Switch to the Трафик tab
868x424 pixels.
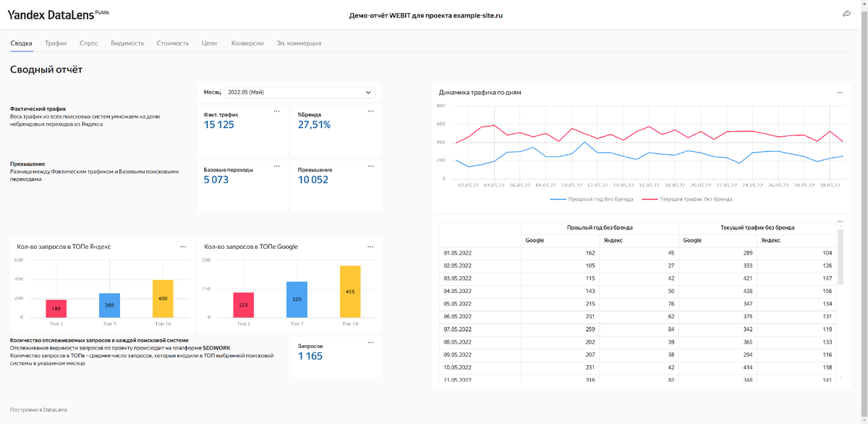coord(56,43)
